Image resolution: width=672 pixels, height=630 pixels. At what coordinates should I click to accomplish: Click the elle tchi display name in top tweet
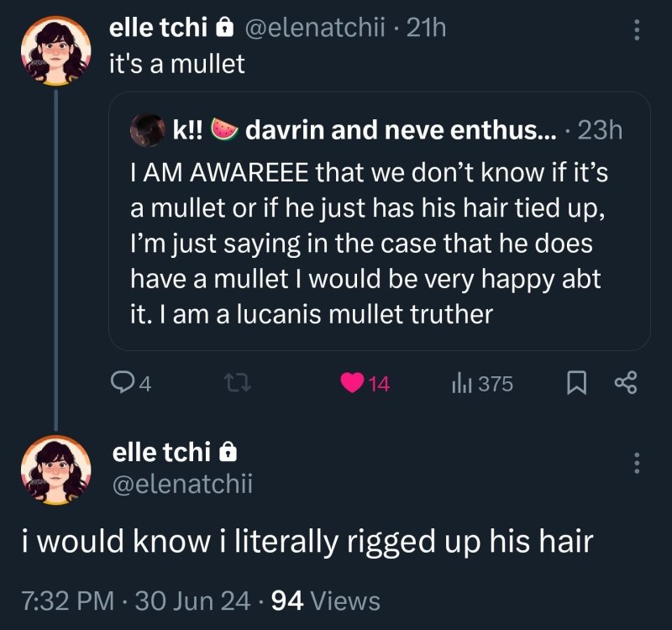pyautogui.click(x=159, y=28)
